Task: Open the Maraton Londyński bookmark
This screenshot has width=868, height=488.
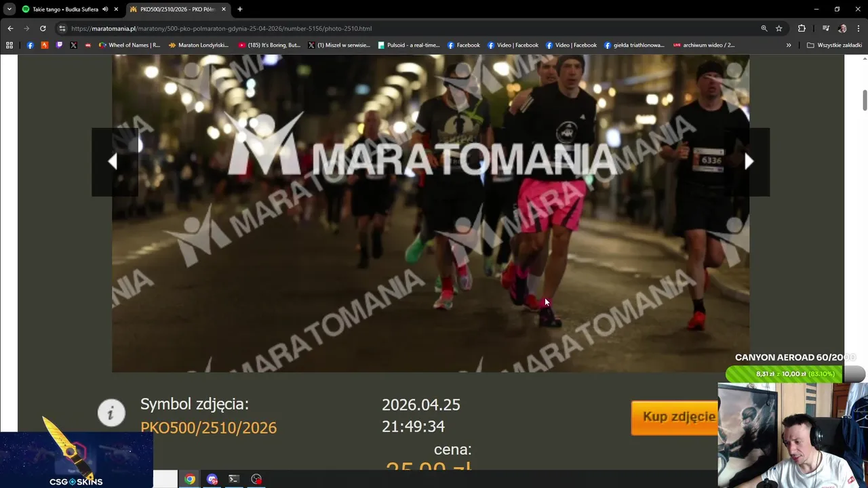Action: [x=199, y=45]
